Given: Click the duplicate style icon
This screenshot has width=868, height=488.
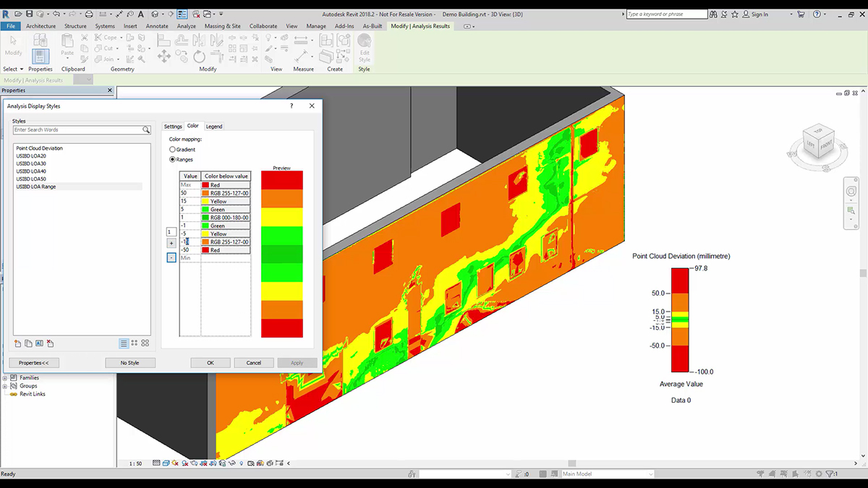Looking at the screenshot, I should tap(28, 343).
